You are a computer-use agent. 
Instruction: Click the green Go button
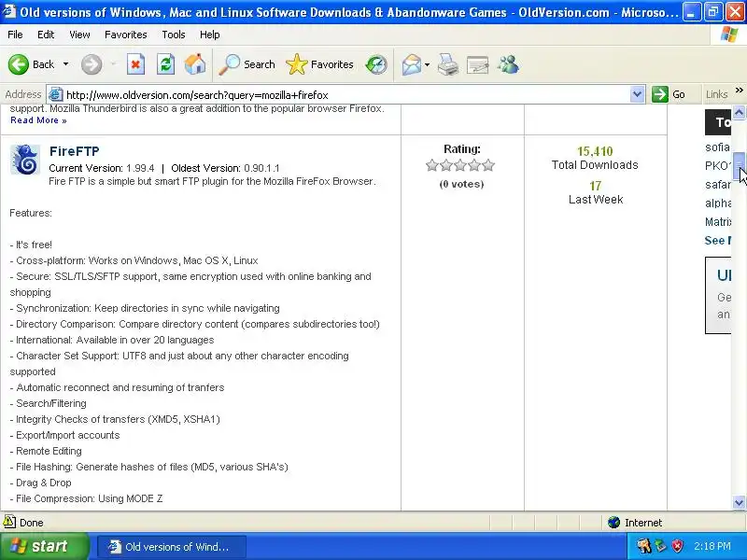[669, 94]
